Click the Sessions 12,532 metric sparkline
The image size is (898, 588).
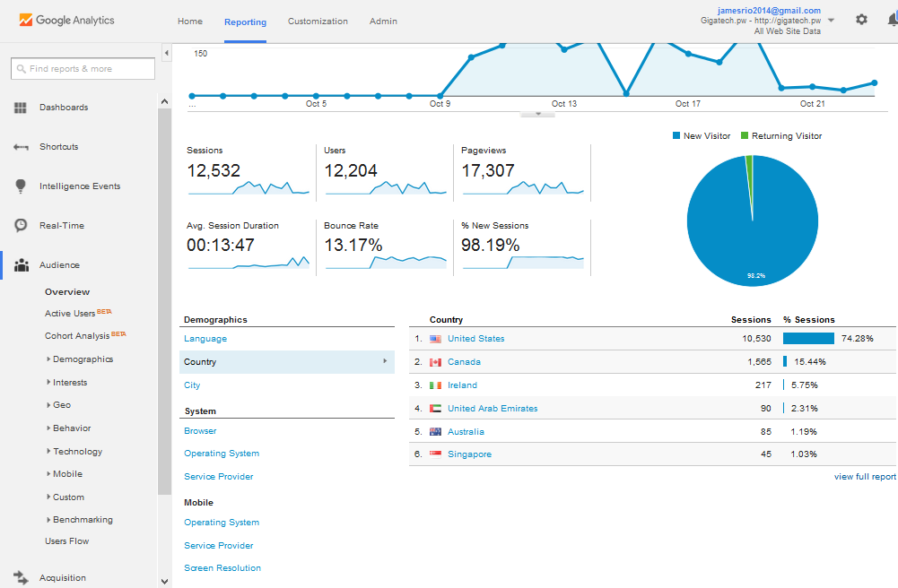pos(248,188)
